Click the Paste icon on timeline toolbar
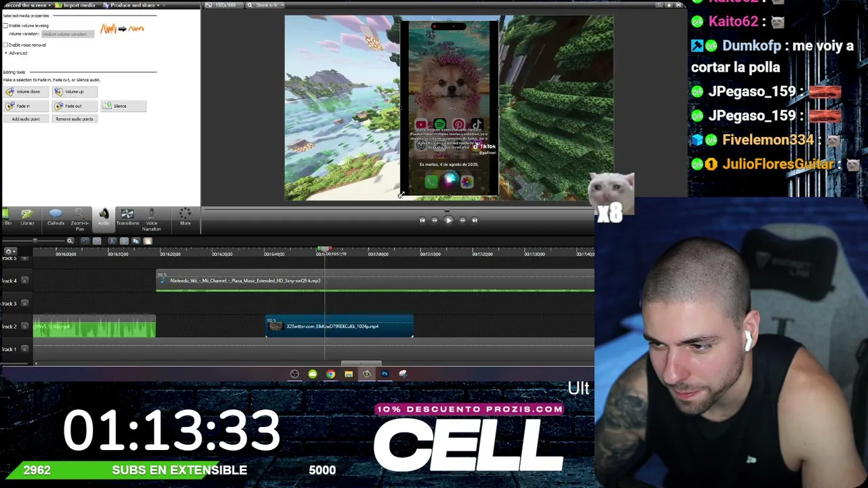The image size is (868, 488). (148, 241)
